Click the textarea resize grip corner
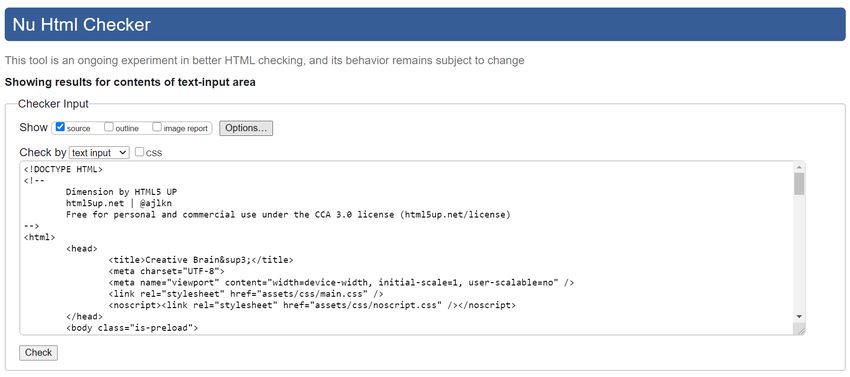The image size is (850, 377). coord(800,329)
